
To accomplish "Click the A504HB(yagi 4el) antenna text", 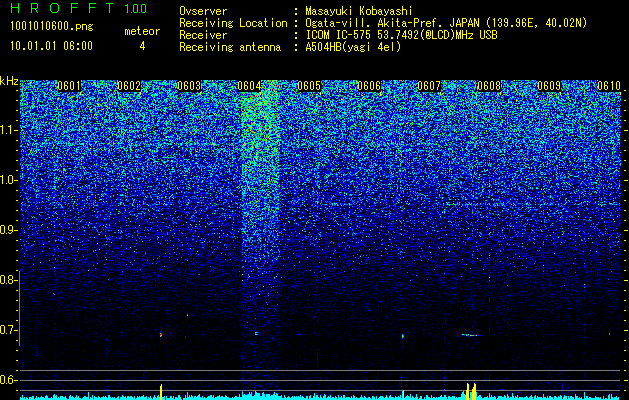I will pos(353,47).
